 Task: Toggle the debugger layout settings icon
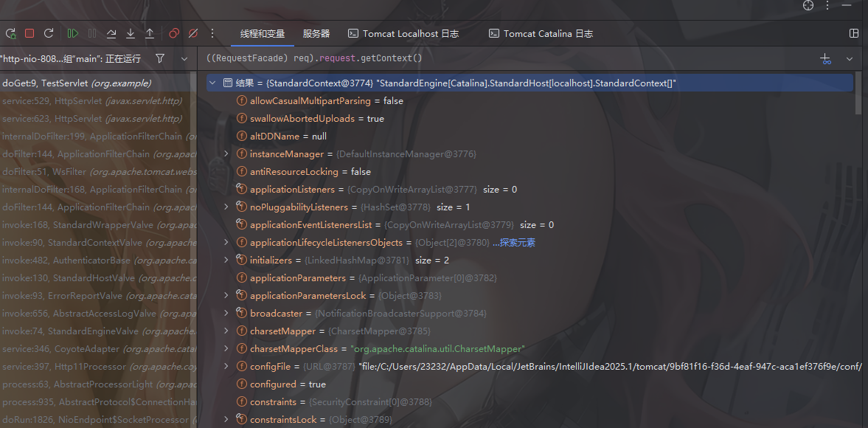click(x=854, y=33)
